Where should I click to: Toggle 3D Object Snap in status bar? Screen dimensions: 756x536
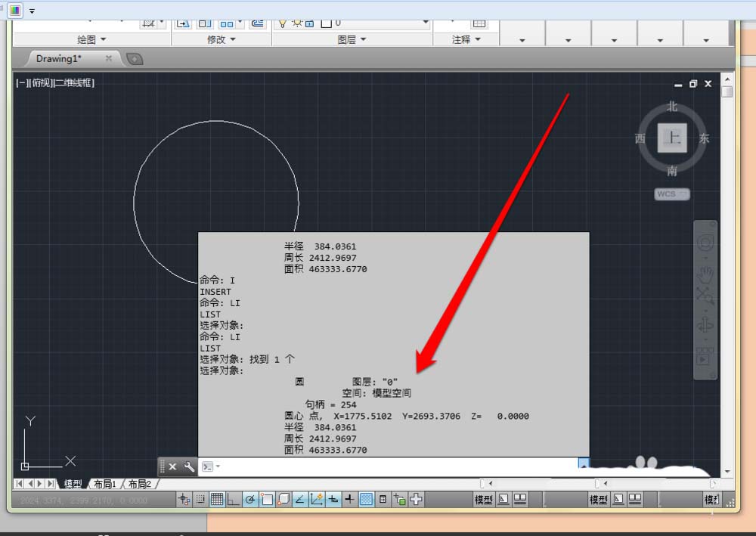click(x=283, y=500)
